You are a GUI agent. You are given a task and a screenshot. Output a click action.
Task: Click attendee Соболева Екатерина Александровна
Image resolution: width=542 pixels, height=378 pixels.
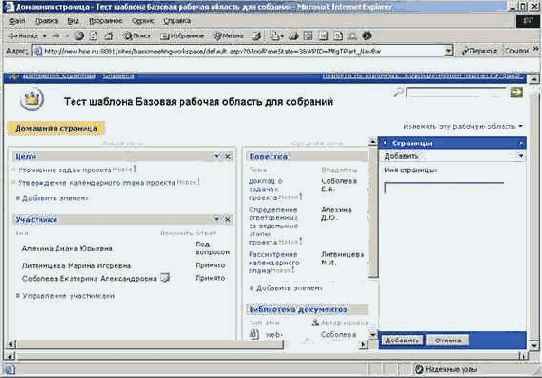[x=89, y=278]
